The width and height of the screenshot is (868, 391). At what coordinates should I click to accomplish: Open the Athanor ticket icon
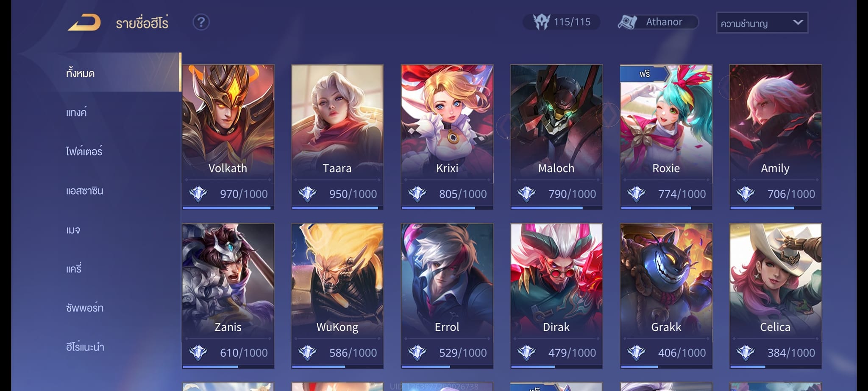click(627, 22)
